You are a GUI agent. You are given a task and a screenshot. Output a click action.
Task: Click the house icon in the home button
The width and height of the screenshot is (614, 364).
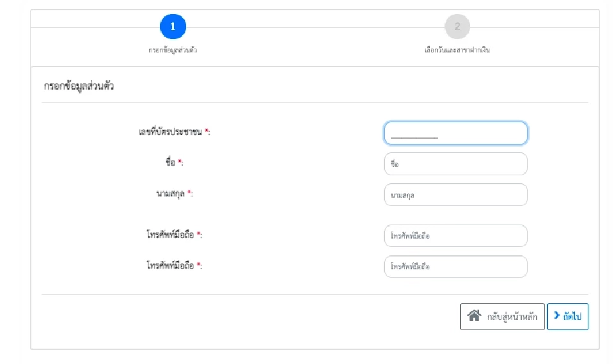[474, 316]
